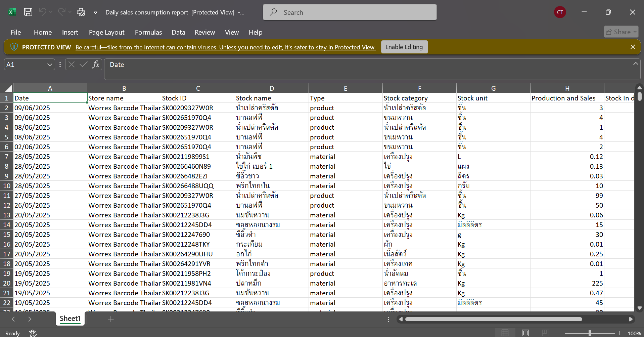
Task: Click the Zoom Out minus button
Action: (x=560, y=333)
